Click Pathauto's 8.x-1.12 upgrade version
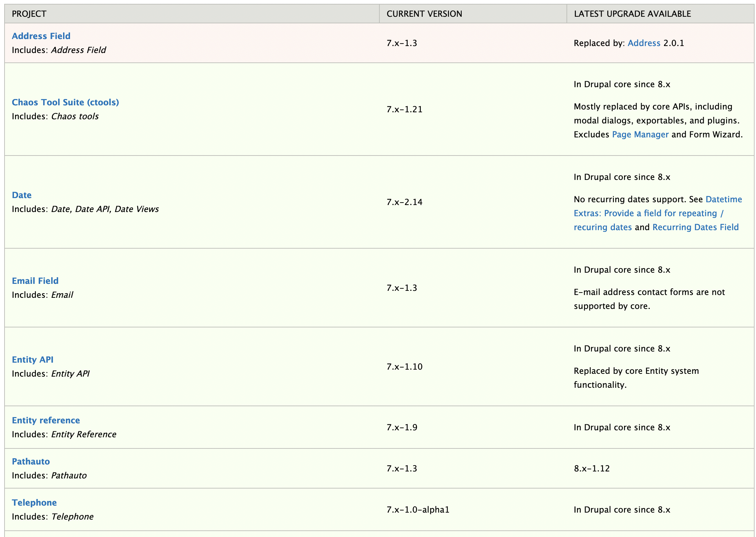This screenshot has width=756, height=537. 592,468
